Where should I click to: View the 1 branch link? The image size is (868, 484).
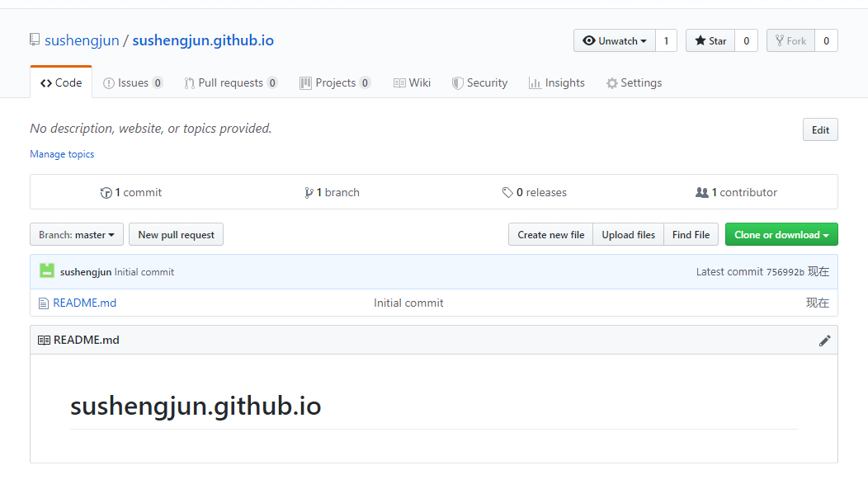[x=333, y=192]
